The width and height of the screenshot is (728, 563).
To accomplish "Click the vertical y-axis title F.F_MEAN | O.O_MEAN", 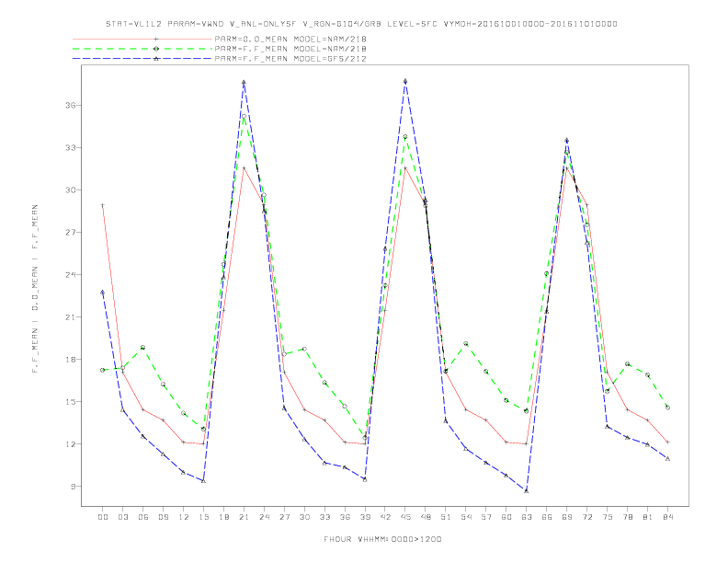I will pyautogui.click(x=35, y=289).
